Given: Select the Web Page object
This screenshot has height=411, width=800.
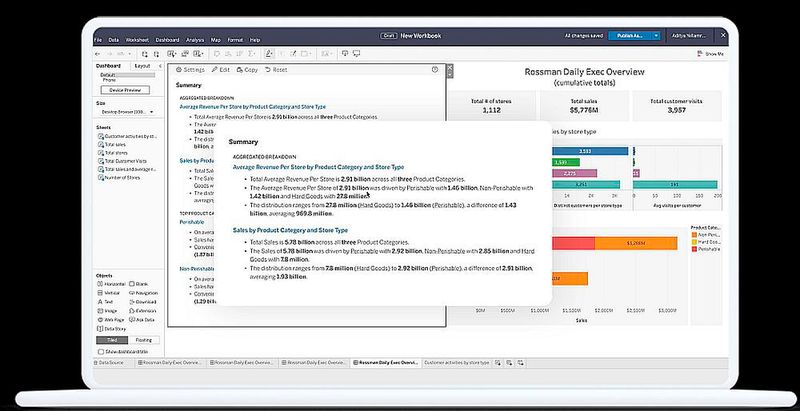Looking at the screenshot, I should point(111,320).
